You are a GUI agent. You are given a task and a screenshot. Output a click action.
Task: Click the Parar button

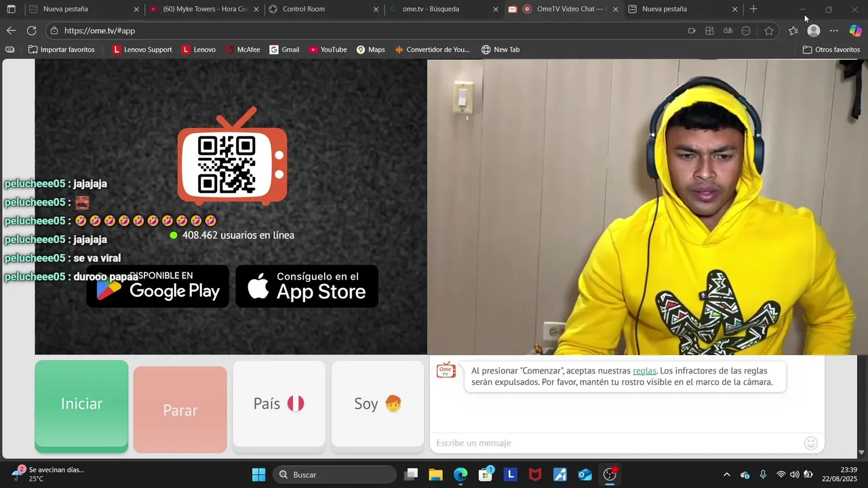[180, 409]
